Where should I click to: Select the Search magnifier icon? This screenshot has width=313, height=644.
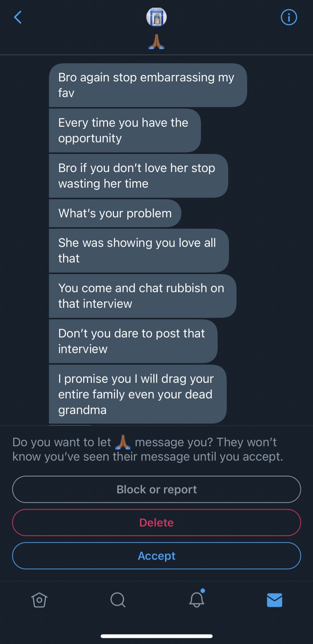coord(117,599)
